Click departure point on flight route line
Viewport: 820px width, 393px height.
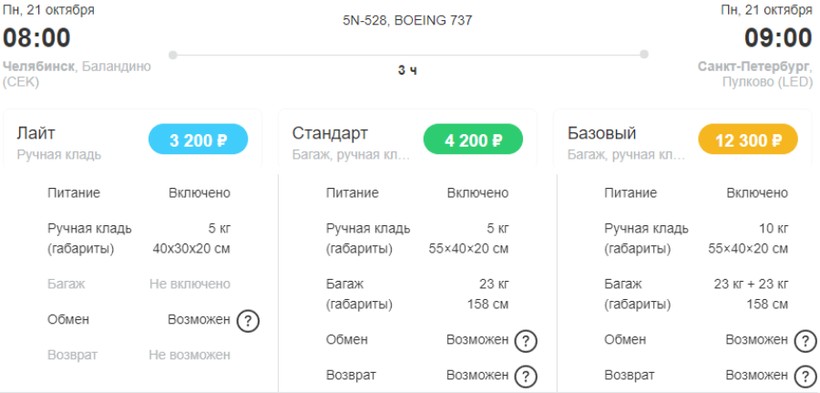[x=173, y=54]
